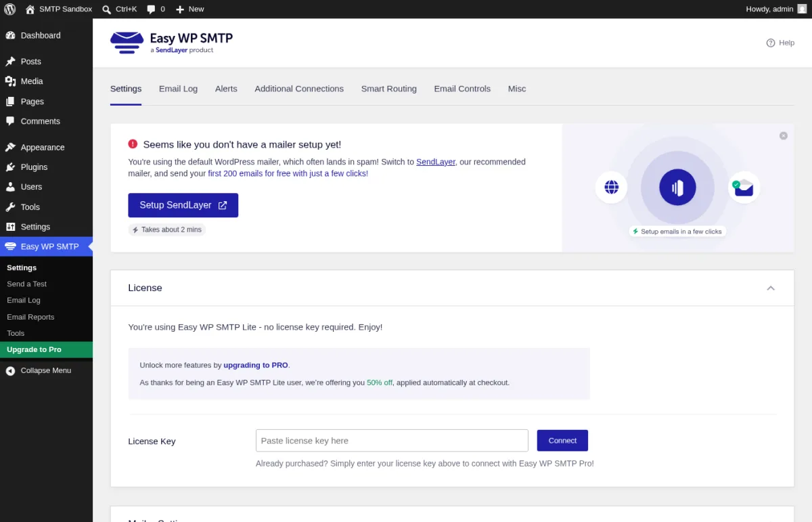Follow the SendLayer link in notice
The image size is (812, 522).
click(x=436, y=162)
